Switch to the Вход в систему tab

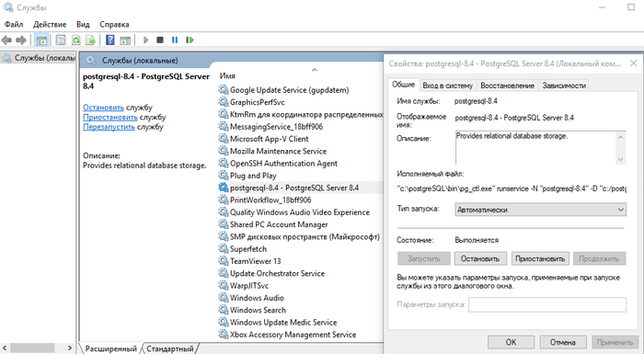(447, 86)
